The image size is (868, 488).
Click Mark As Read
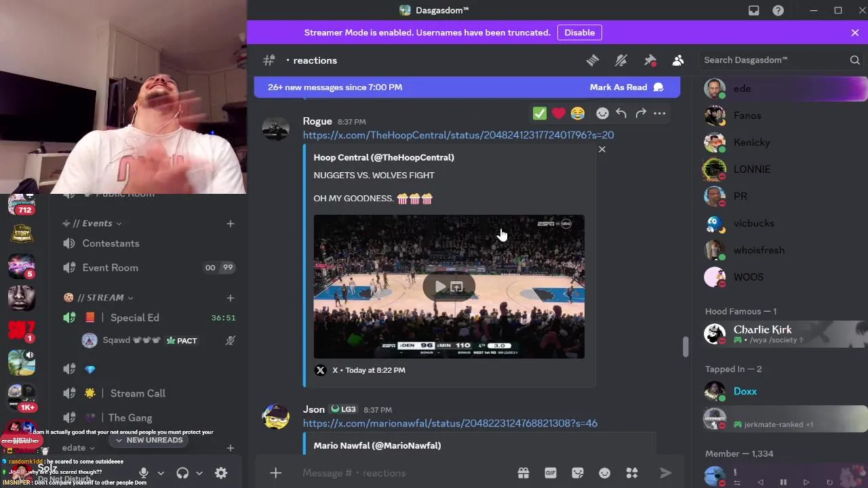point(626,87)
